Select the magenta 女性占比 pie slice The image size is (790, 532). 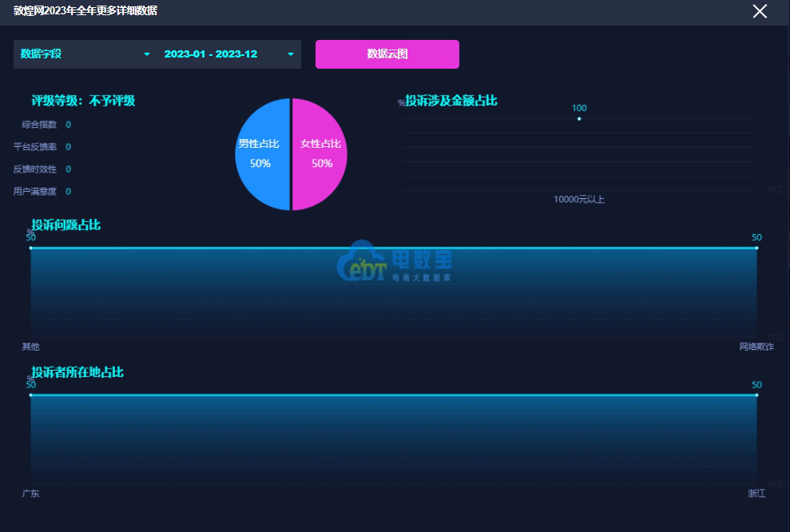[321, 153]
